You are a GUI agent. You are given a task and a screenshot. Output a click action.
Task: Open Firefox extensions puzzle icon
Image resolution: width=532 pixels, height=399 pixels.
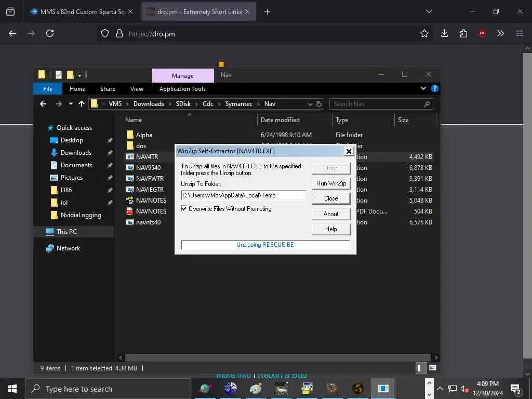[x=463, y=33]
